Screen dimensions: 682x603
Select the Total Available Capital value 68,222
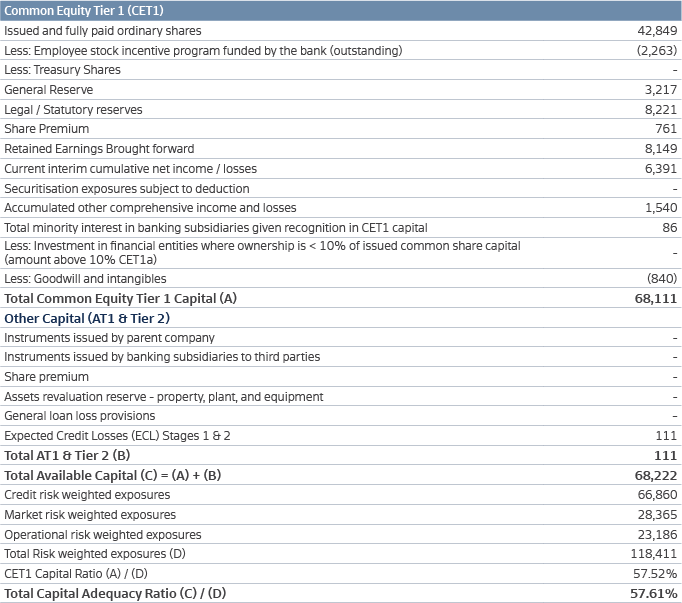click(656, 475)
